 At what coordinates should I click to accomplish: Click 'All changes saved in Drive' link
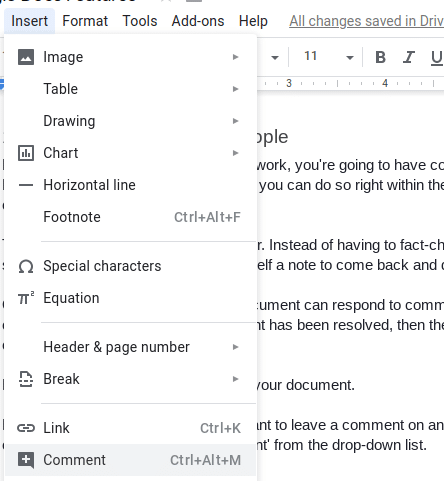coord(366,21)
